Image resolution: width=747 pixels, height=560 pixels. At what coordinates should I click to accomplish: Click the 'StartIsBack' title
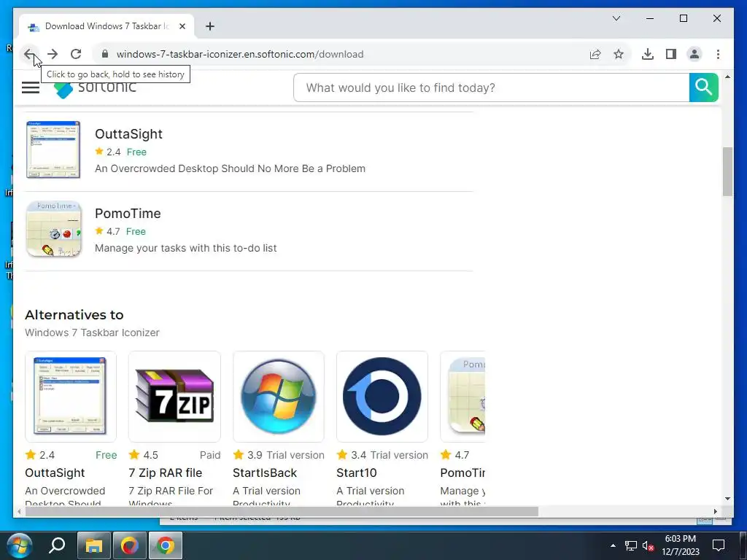coord(264,472)
